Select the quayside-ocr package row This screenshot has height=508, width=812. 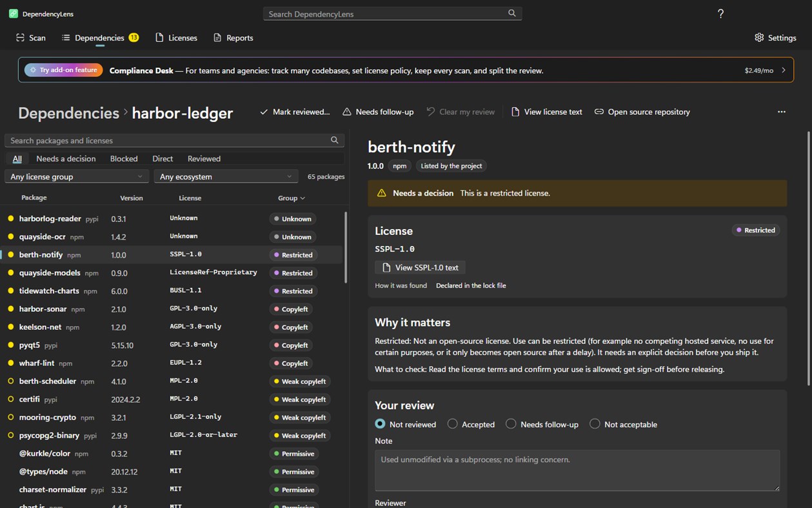pos(172,237)
